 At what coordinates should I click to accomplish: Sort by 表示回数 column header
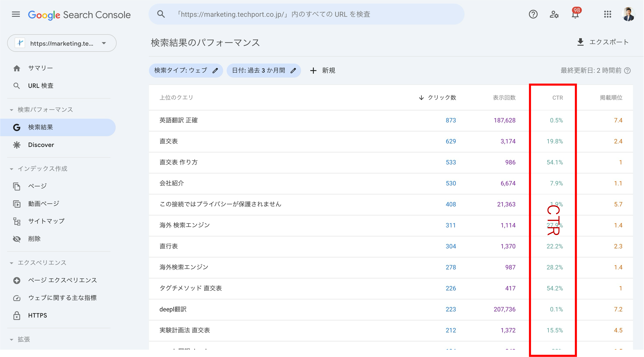point(504,98)
